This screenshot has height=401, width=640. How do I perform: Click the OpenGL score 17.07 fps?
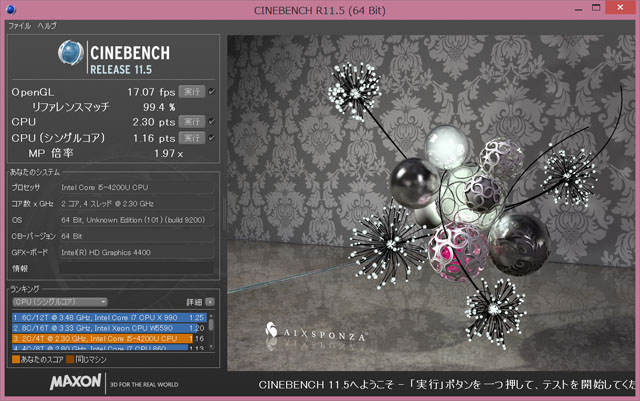[x=151, y=92]
